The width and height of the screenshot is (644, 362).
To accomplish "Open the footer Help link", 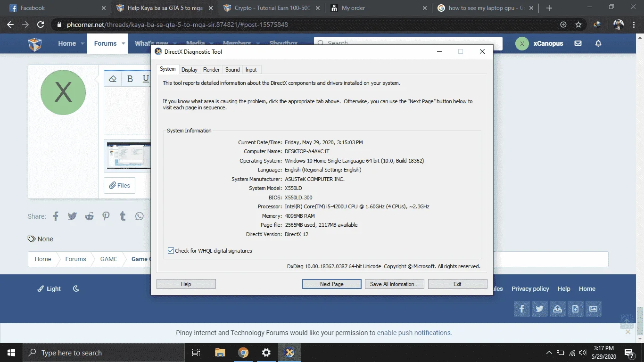I will pyautogui.click(x=564, y=289).
